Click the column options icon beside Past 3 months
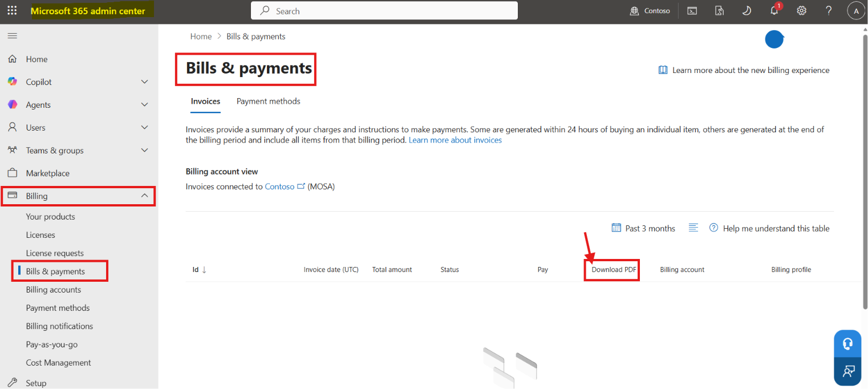The height and width of the screenshot is (389, 868). [693, 228]
